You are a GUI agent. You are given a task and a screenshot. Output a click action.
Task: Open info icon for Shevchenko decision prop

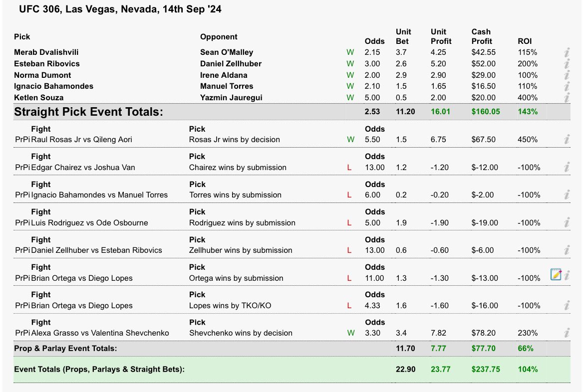567,333
